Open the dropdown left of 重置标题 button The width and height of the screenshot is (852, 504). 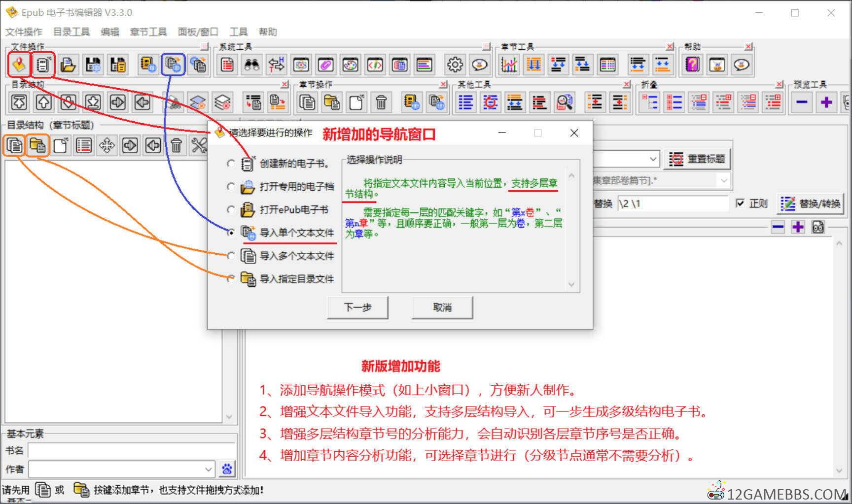point(652,159)
